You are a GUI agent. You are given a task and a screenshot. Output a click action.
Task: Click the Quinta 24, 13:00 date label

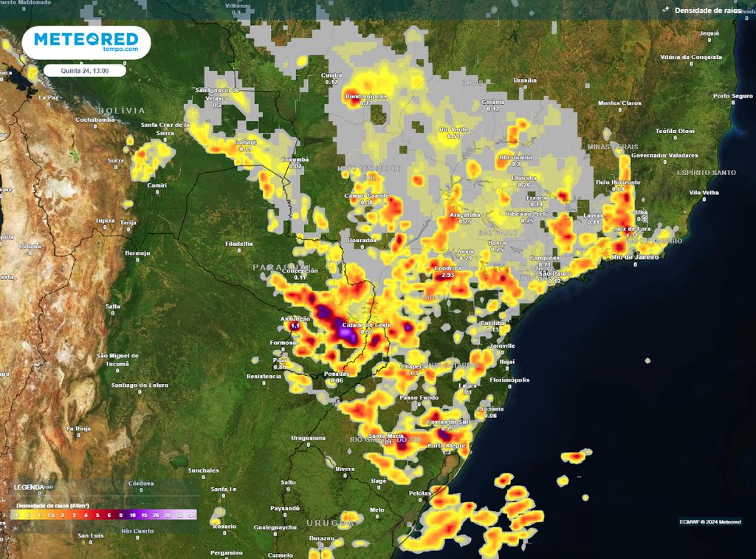84,70
